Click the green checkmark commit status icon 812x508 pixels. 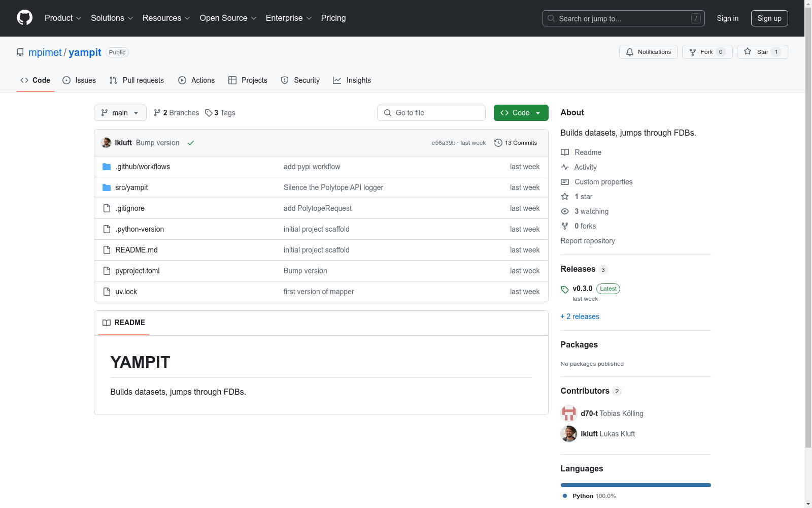pos(191,143)
